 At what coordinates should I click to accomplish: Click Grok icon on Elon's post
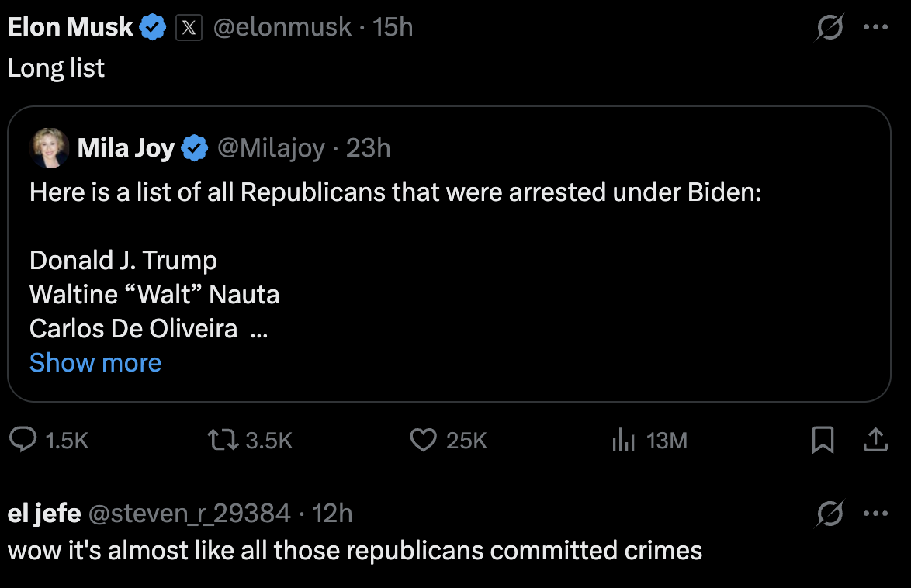coord(830,29)
